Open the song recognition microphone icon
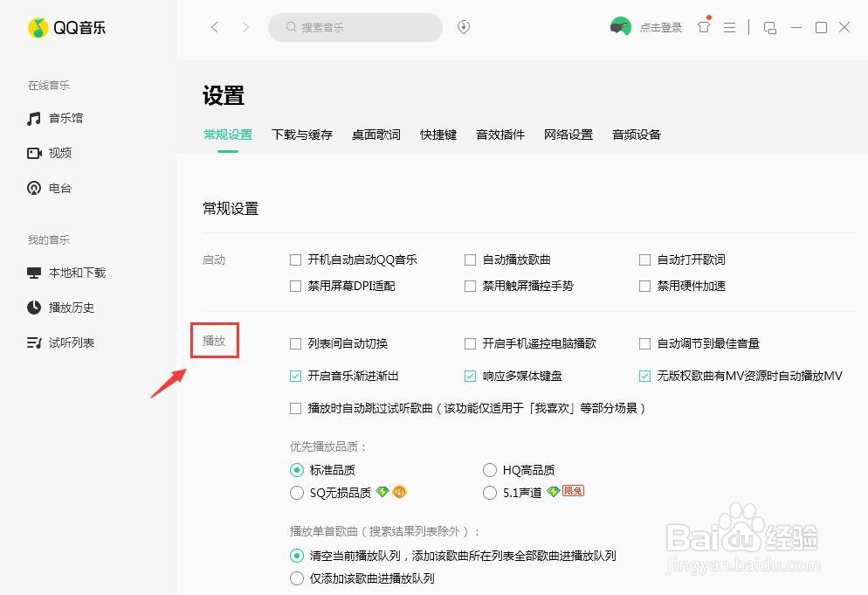The height and width of the screenshot is (595, 868). pos(464,26)
